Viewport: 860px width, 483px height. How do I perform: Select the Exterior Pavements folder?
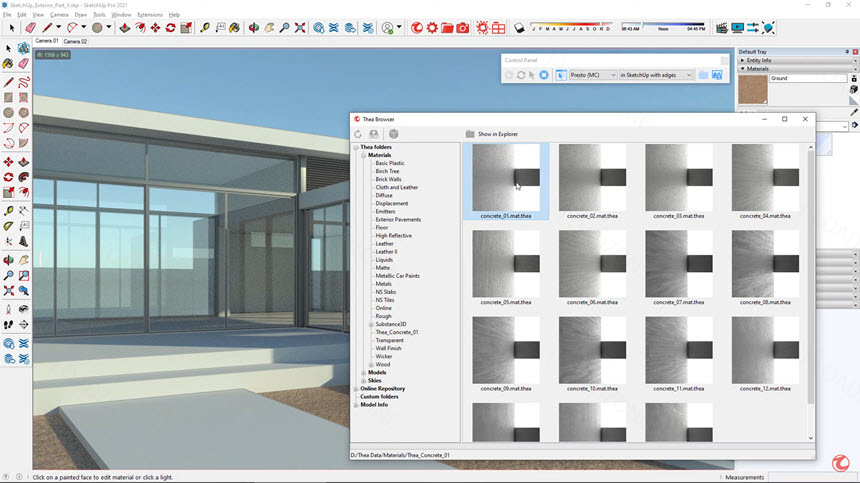tap(398, 219)
